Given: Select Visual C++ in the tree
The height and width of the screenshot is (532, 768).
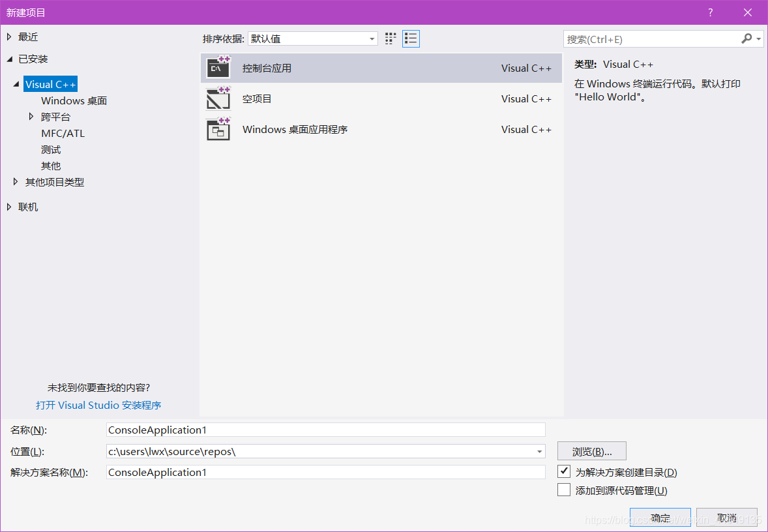Looking at the screenshot, I should [x=50, y=84].
